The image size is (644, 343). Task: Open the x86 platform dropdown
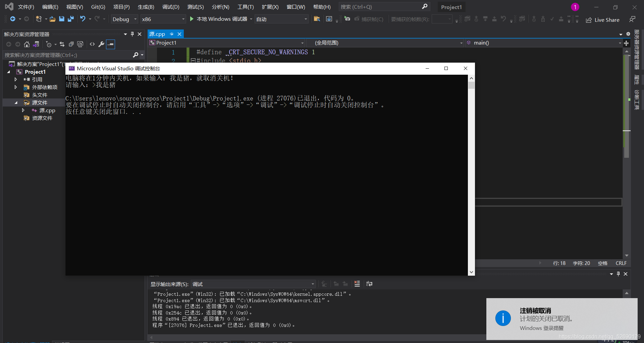pos(163,19)
